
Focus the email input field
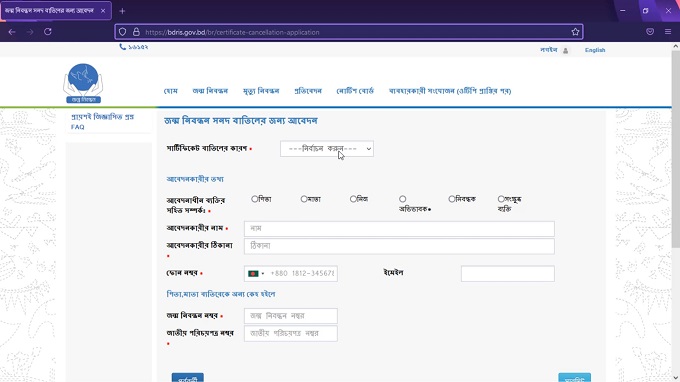[507, 274]
